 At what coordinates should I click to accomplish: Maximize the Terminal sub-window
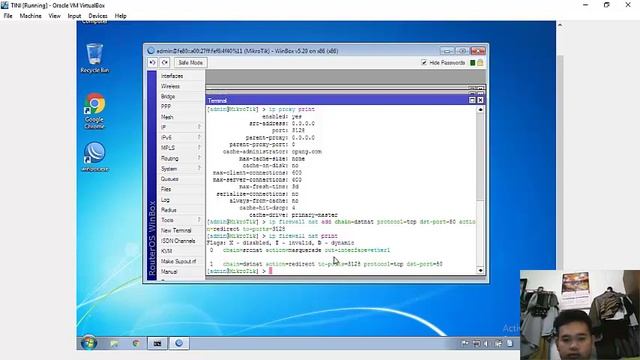tap(472, 100)
